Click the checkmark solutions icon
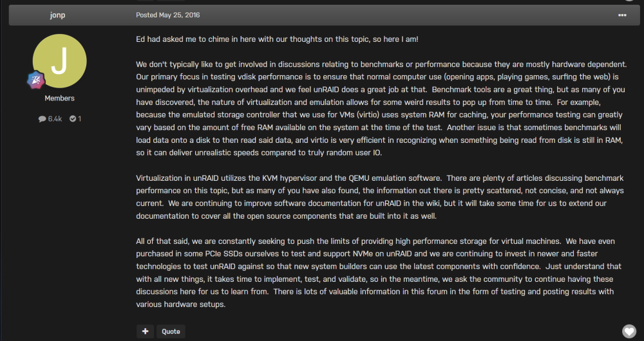Image resolution: width=644 pixels, height=341 pixels. click(x=73, y=119)
